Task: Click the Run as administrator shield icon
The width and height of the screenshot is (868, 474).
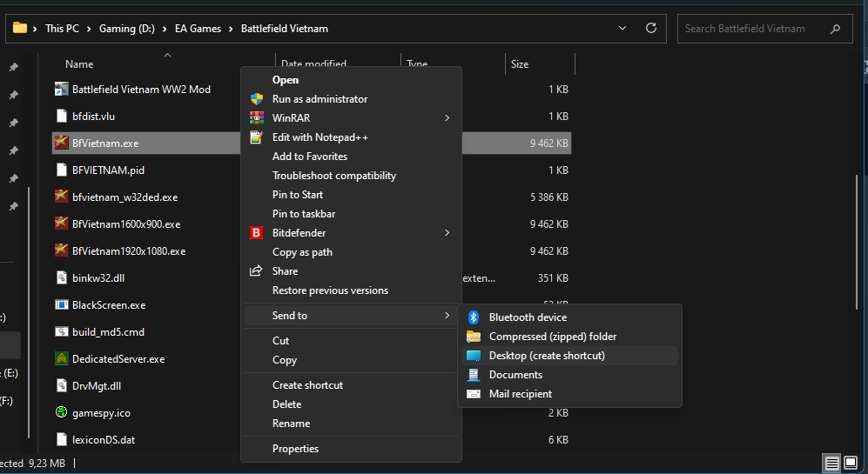Action: [256, 99]
